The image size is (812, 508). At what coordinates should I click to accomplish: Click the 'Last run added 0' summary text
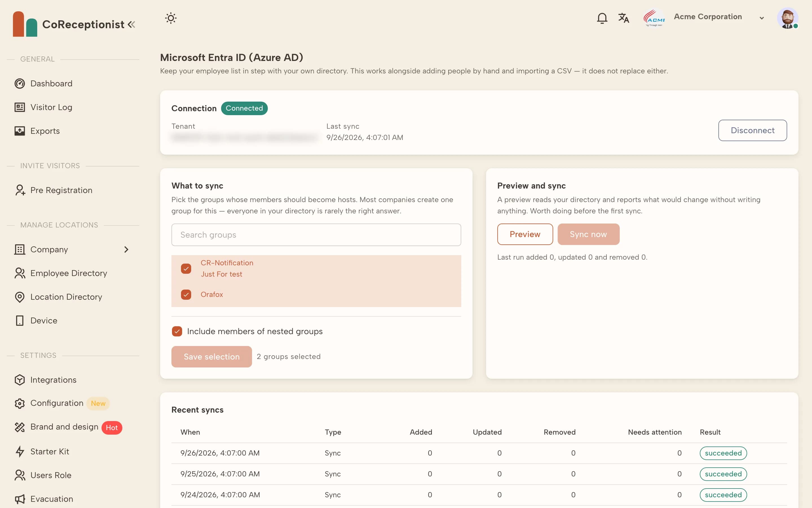(572, 257)
